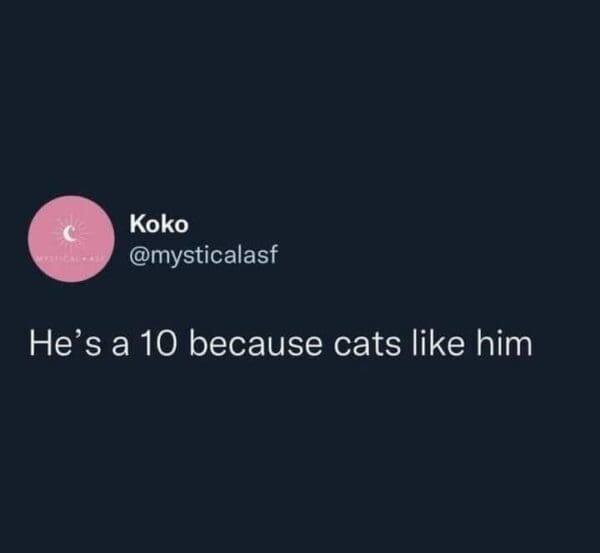
Task: Click the crescent moon icon in avatar
Action: click(71, 233)
